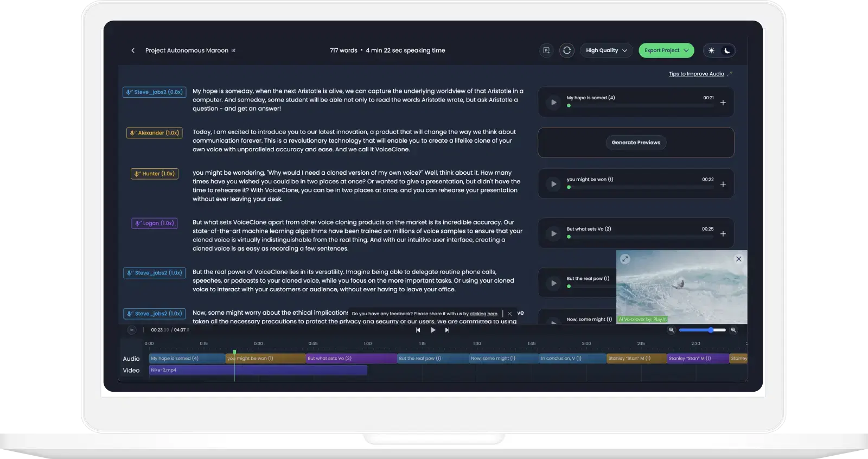The width and height of the screenshot is (868, 459).
Task: Zoom in on the timeline
Action: [733, 330]
